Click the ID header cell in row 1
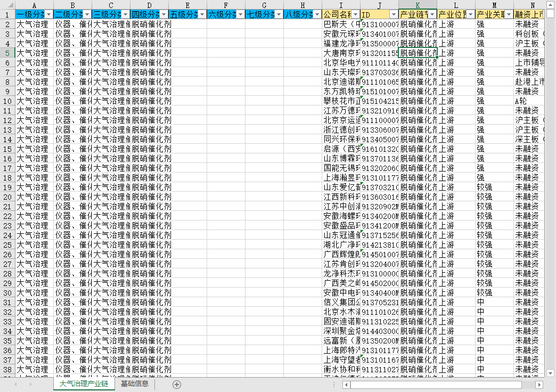Screen dimensions: 556x392 pos(379,14)
